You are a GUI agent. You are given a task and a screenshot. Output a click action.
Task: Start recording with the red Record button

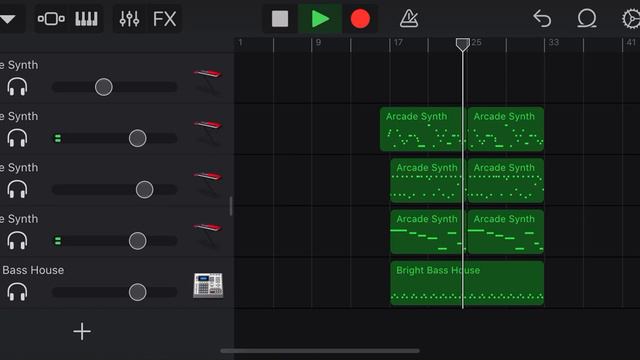coord(360,19)
